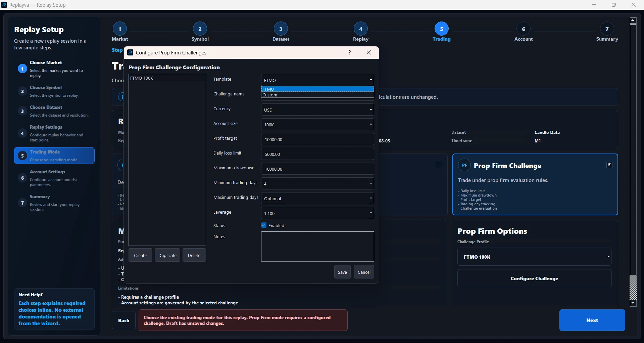
Task: Select Replay Settings step in sidebar
Action: (54, 133)
